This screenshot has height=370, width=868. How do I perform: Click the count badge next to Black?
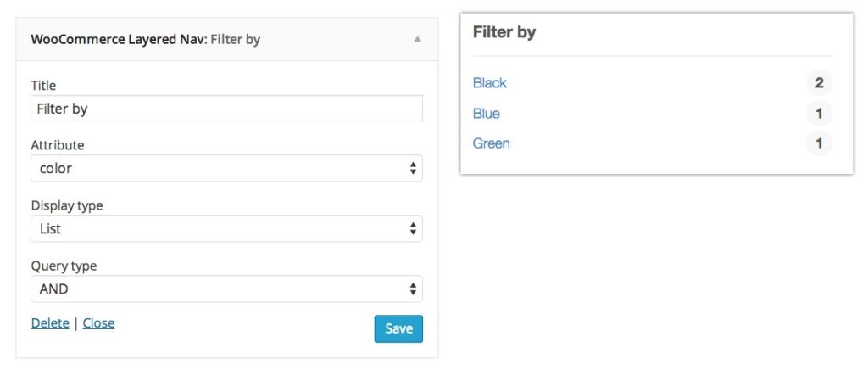point(819,83)
